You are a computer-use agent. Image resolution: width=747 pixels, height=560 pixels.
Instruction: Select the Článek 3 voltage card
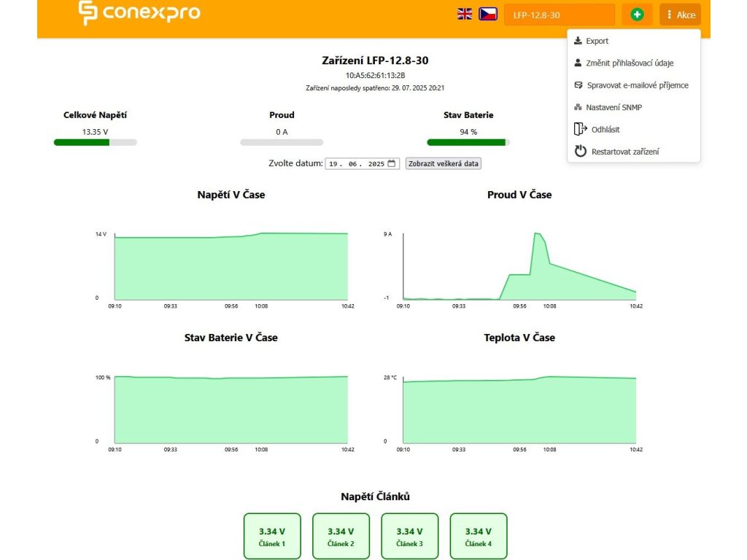pyautogui.click(x=410, y=536)
